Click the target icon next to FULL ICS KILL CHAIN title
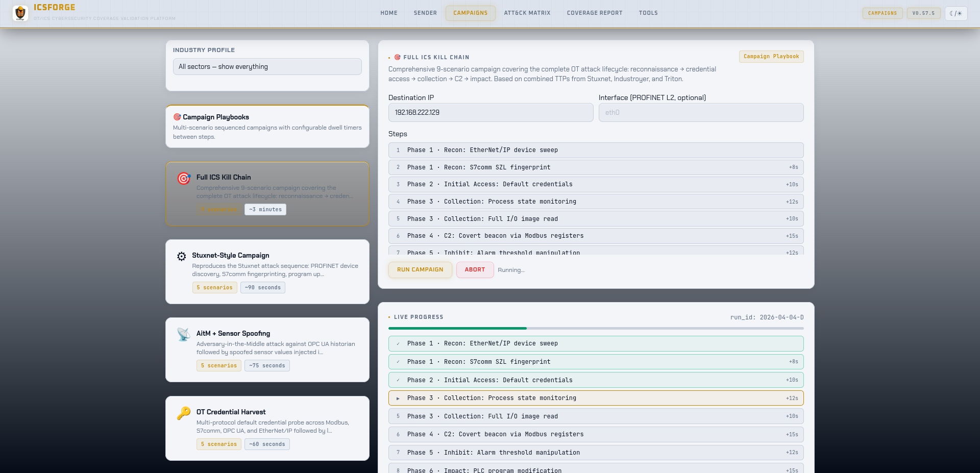The width and height of the screenshot is (980, 473). pyautogui.click(x=397, y=57)
